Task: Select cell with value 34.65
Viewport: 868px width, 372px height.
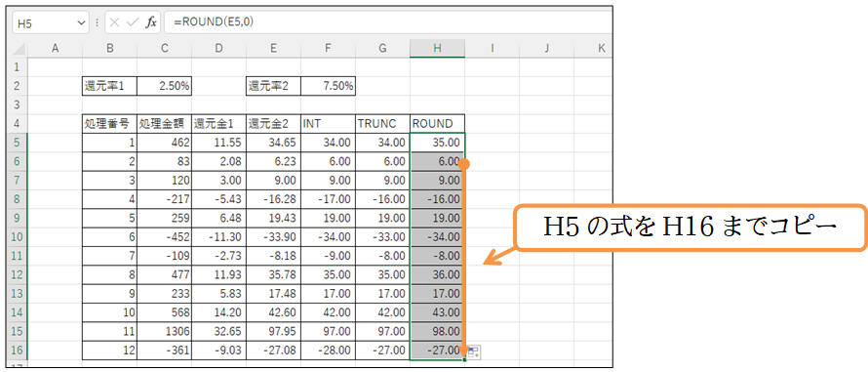Action: (273, 143)
